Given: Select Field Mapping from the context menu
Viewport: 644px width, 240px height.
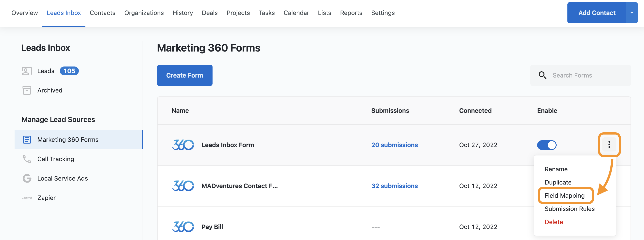Looking at the screenshot, I should point(564,196).
